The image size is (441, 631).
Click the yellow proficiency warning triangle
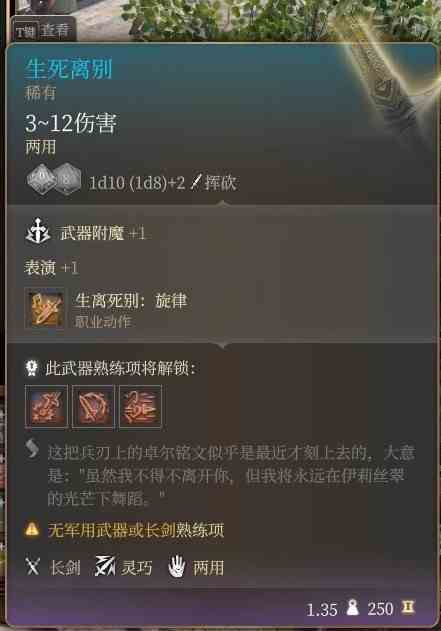tap(32, 529)
